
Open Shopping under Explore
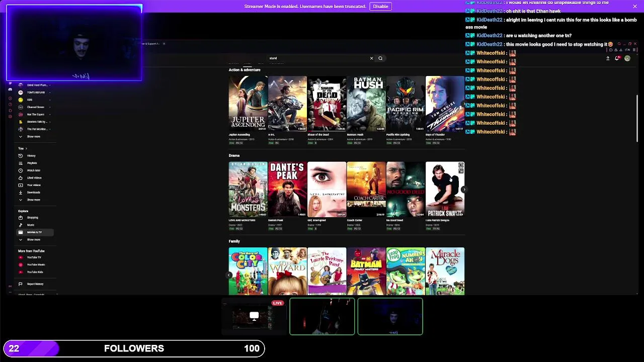point(35,218)
